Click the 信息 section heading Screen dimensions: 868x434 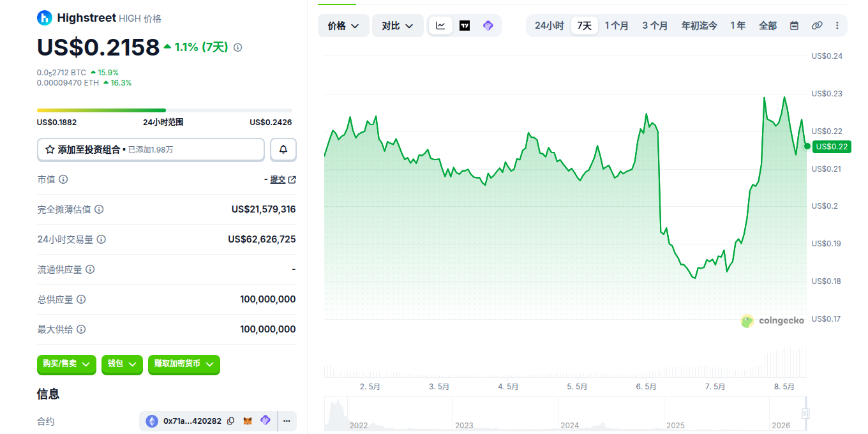click(x=48, y=394)
